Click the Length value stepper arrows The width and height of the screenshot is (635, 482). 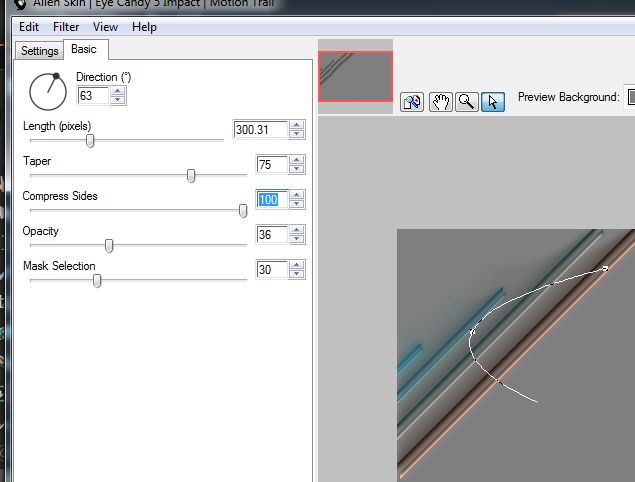(x=297, y=130)
